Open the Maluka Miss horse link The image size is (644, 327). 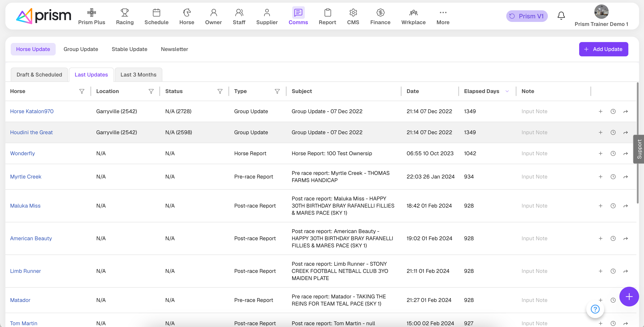pyautogui.click(x=25, y=206)
